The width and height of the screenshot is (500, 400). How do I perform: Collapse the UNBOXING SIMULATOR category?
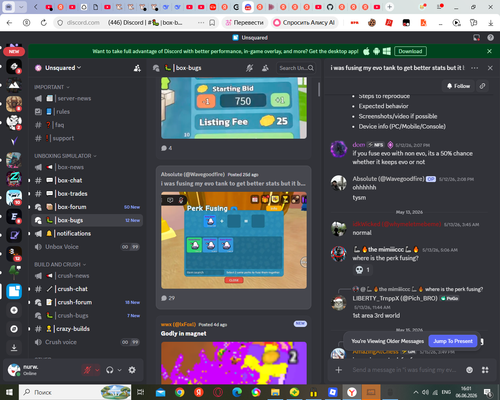65,156
